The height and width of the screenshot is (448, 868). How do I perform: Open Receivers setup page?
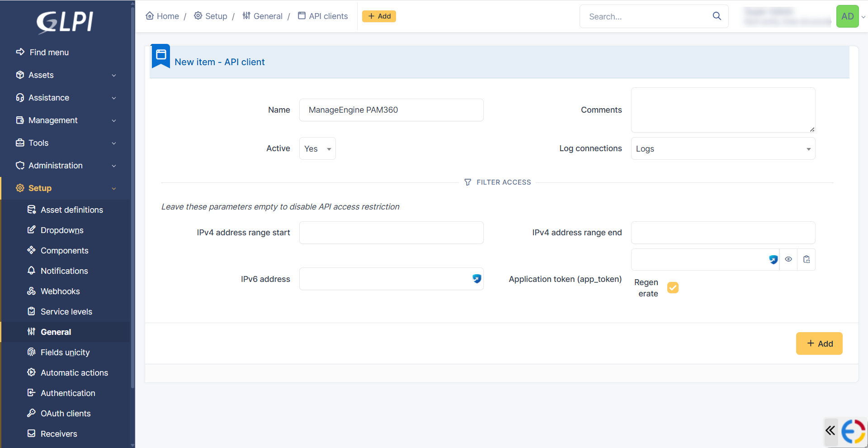[x=59, y=434]
